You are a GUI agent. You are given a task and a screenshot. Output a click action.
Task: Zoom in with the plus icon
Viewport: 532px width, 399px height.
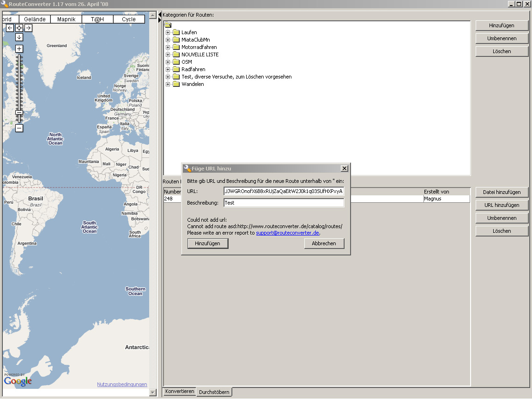click(19, 48)
